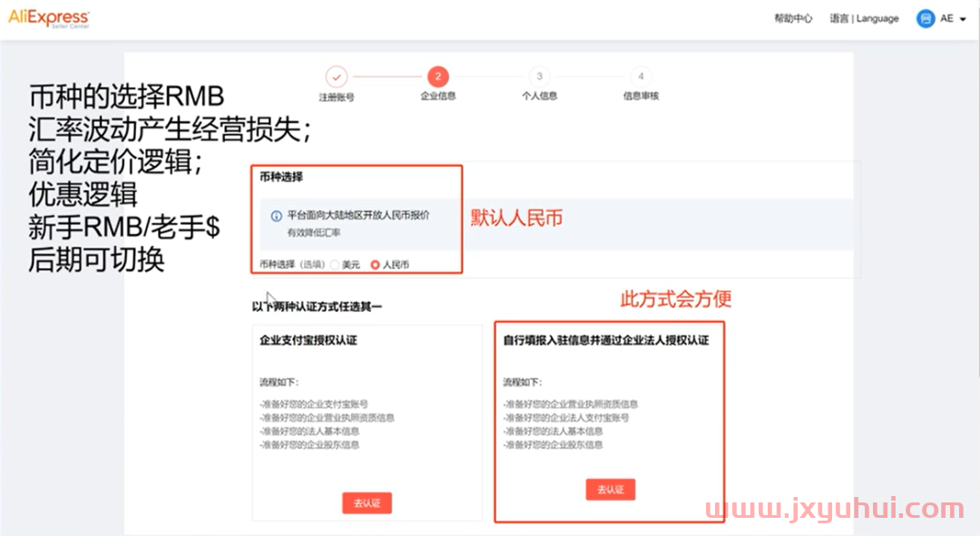Click 去认证 under 企业支付宝授权认证

click(x=367, y=502)
